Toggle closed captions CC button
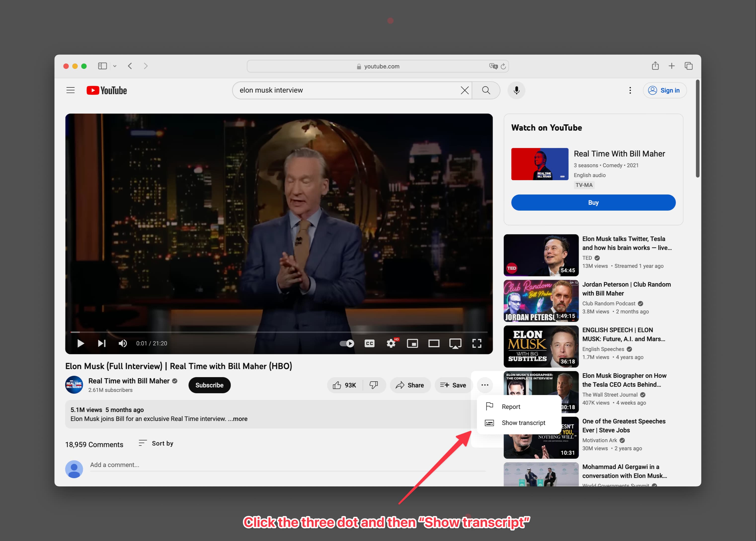756x541 pixels. [369, 344]
